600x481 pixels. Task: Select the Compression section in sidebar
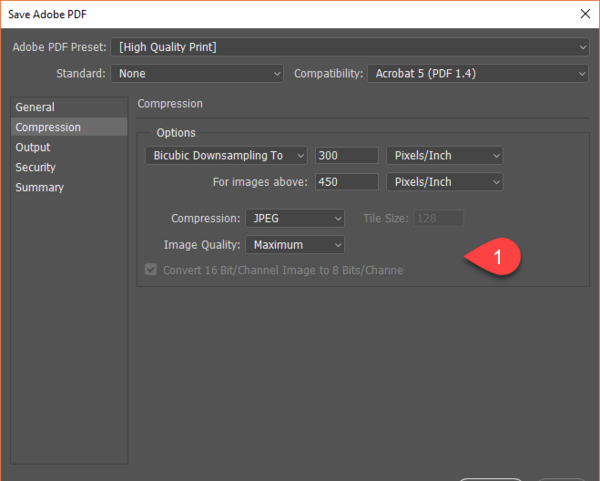pos(69,127)
